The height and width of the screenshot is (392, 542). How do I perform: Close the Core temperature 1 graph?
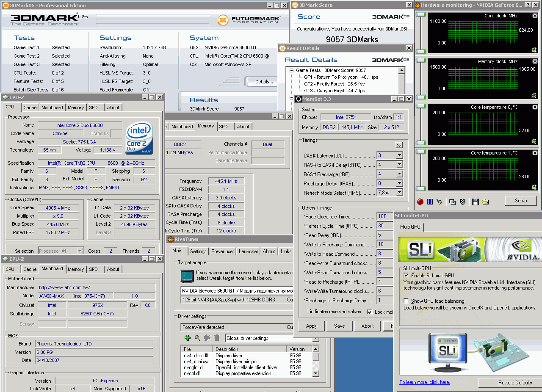pyautogui.click(x=535, y=153)
